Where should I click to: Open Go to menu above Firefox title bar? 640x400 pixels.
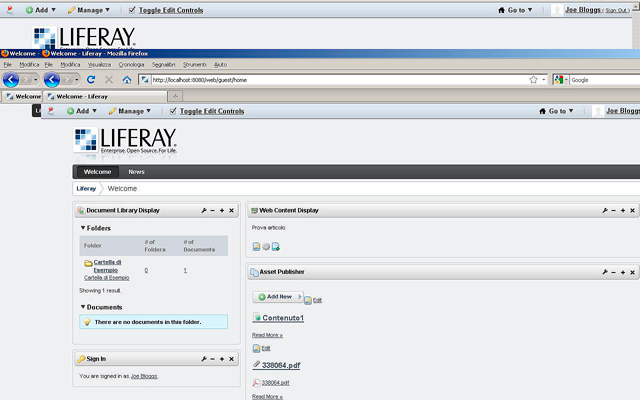[516, 10]
